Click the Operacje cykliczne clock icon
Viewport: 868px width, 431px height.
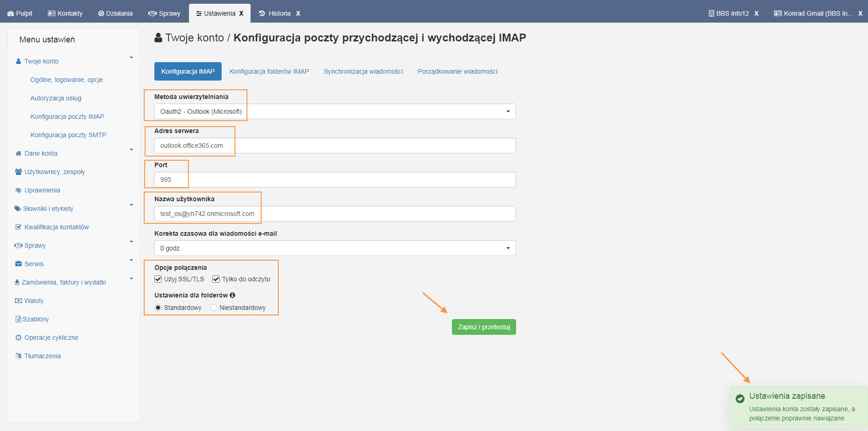(18, 338)
